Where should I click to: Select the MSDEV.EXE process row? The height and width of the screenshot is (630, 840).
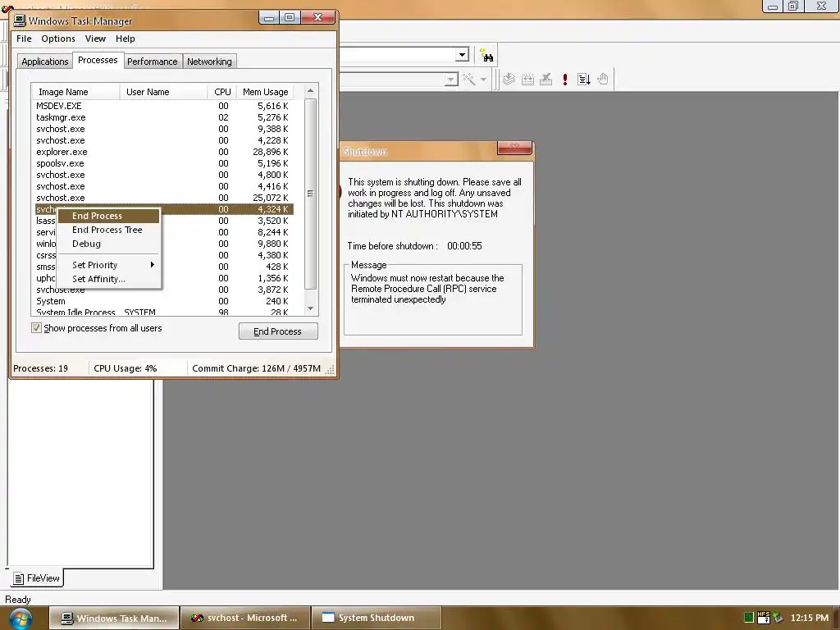click(163, 106)
